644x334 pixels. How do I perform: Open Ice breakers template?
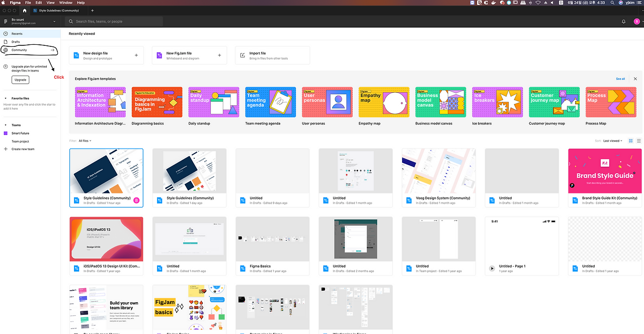pyautogui.click(x=498, y=106)
